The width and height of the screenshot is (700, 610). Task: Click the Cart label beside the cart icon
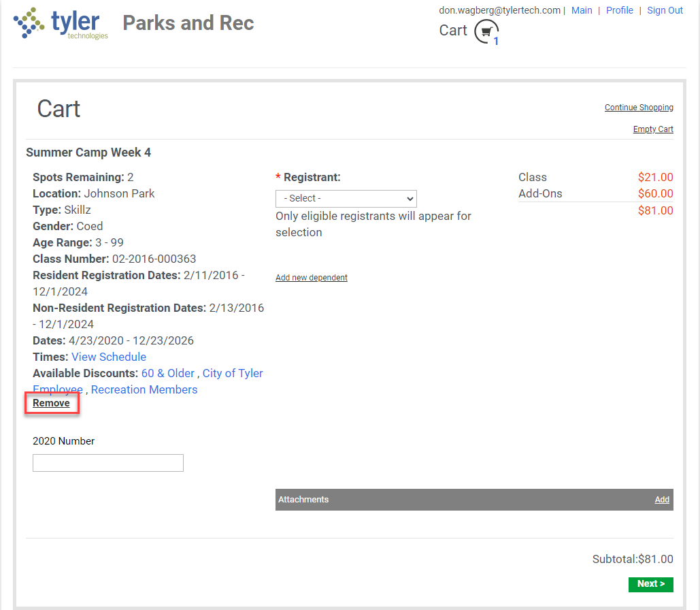tap(453, 31)
